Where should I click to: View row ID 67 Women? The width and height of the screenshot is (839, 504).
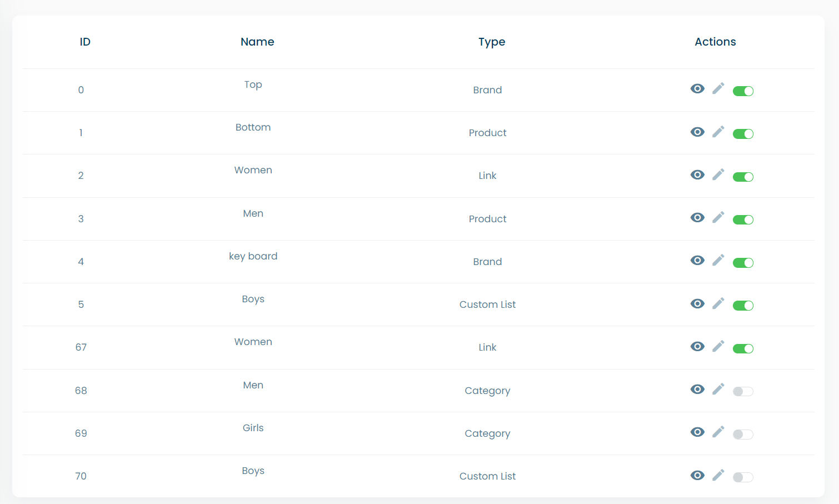tap(697, 346)
